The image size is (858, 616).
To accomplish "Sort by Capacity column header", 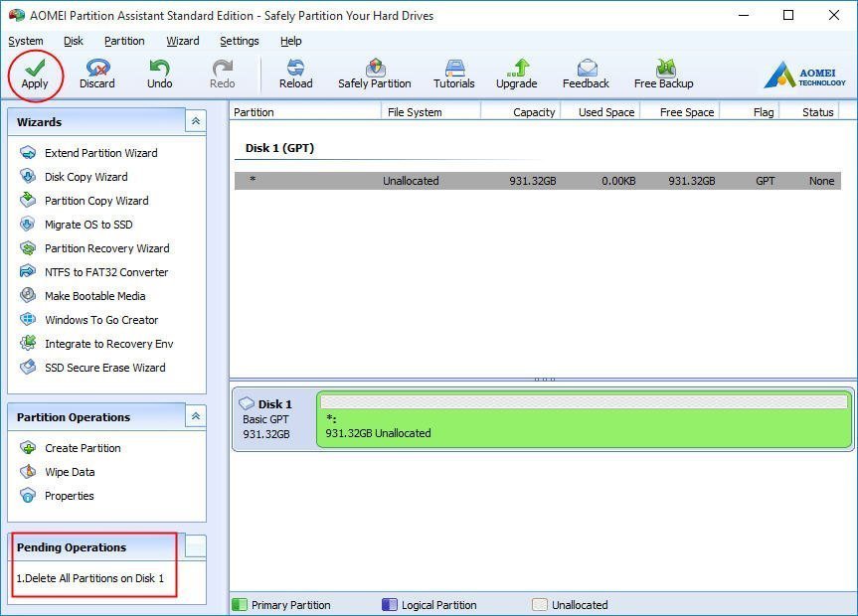I will (521, 112).
